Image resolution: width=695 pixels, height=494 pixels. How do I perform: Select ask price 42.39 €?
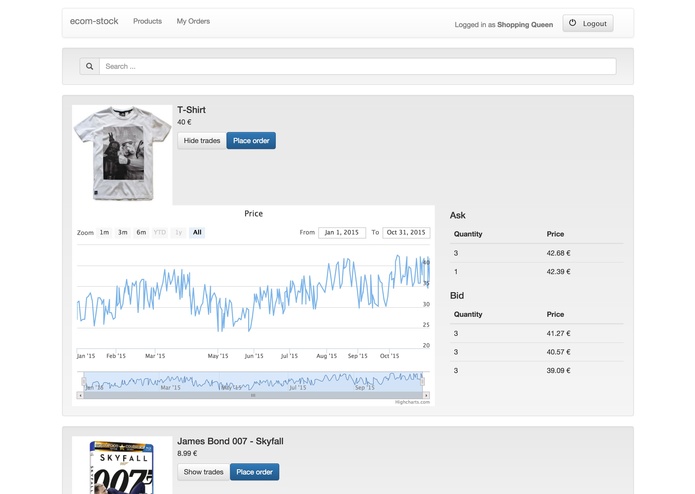pos(558,272)
